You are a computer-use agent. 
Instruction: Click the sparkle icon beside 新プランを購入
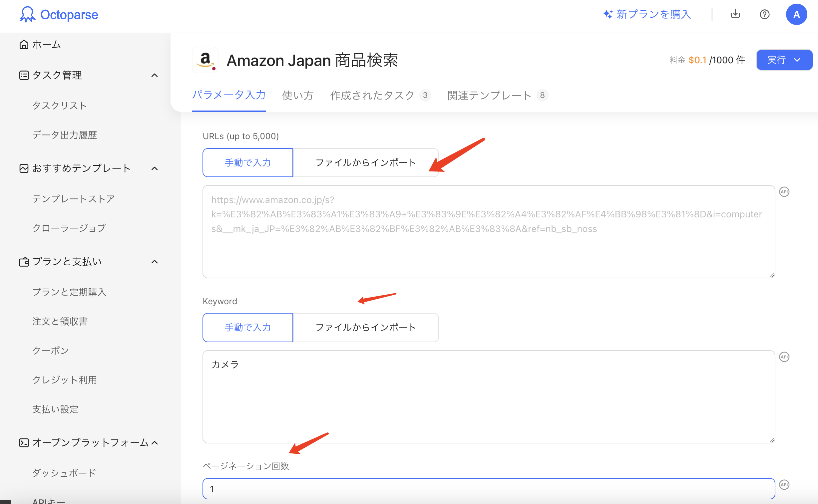[x=608, y=14]
